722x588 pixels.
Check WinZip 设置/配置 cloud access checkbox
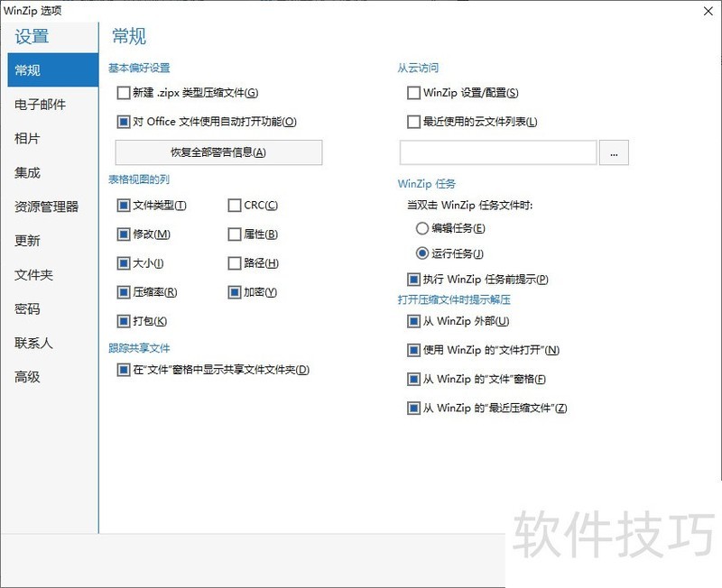coord(413,93)
